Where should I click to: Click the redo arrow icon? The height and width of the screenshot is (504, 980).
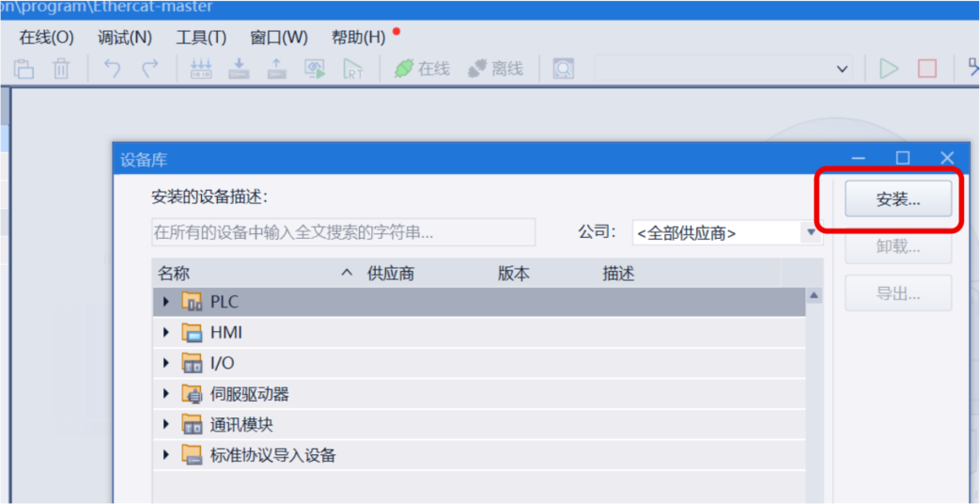(149, 69)
